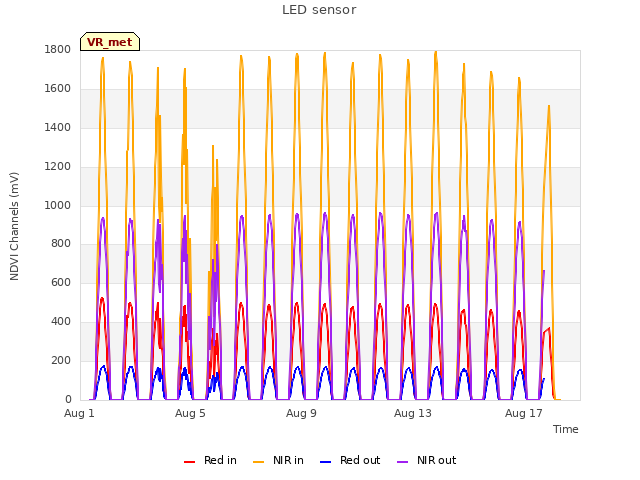Click the 1000 y-axis tick label

[58, 205]
